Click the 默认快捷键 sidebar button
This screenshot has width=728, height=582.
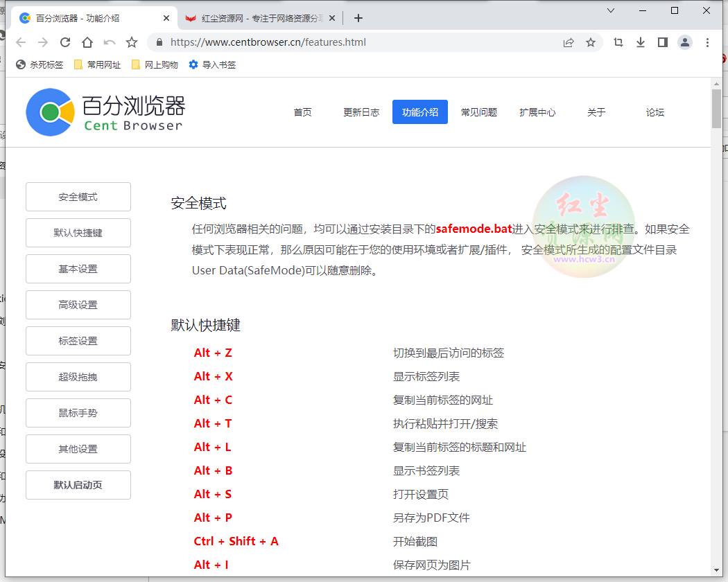tap(78, 233)
